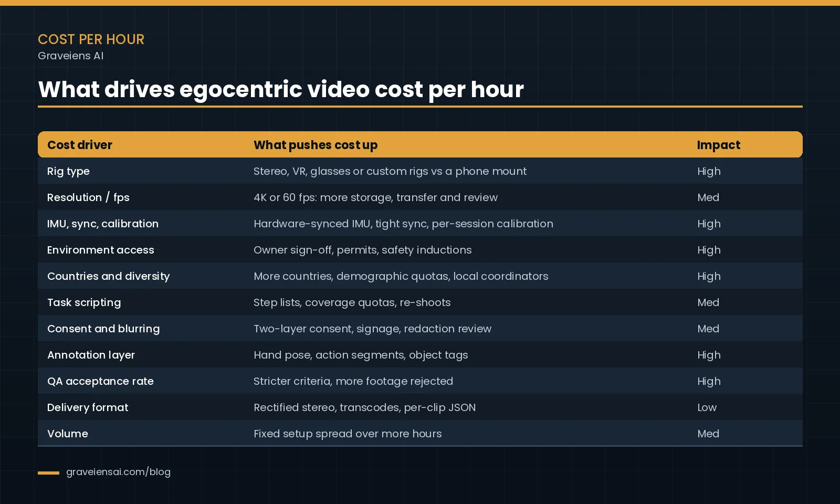Click the "Countries and diversity" cell

[x=109, y=276]
